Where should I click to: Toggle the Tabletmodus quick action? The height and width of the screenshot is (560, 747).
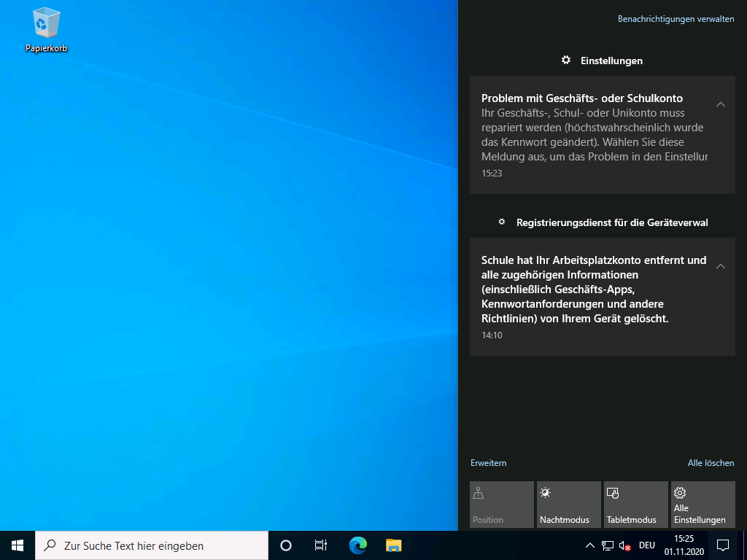[x=635, y=505]
